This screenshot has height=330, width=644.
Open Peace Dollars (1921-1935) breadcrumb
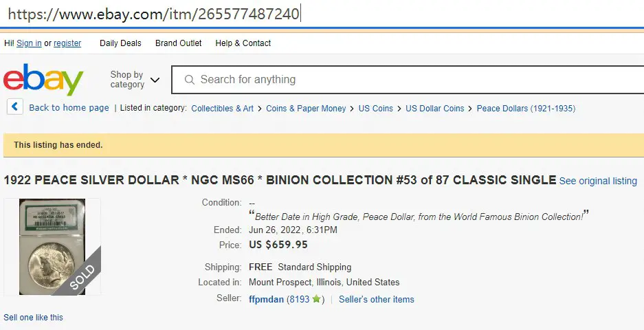pos(526,109)
